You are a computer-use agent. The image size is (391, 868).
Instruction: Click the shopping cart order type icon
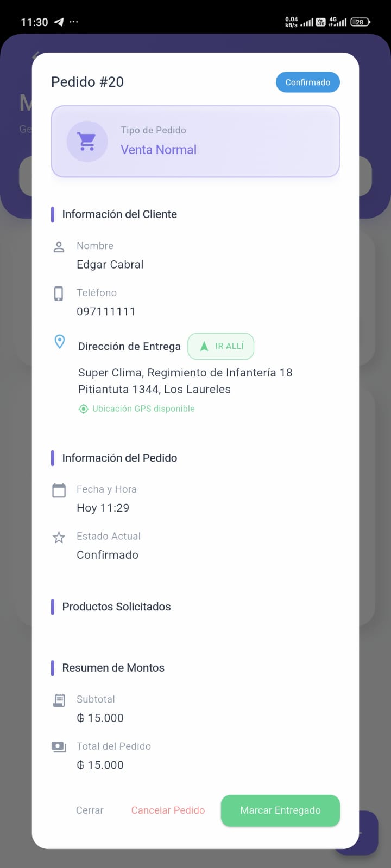(87, 141)
